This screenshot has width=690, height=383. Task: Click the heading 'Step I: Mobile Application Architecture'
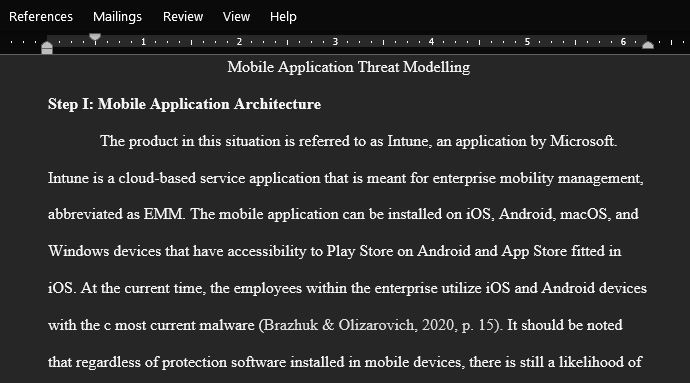click(x=184, y=104)
